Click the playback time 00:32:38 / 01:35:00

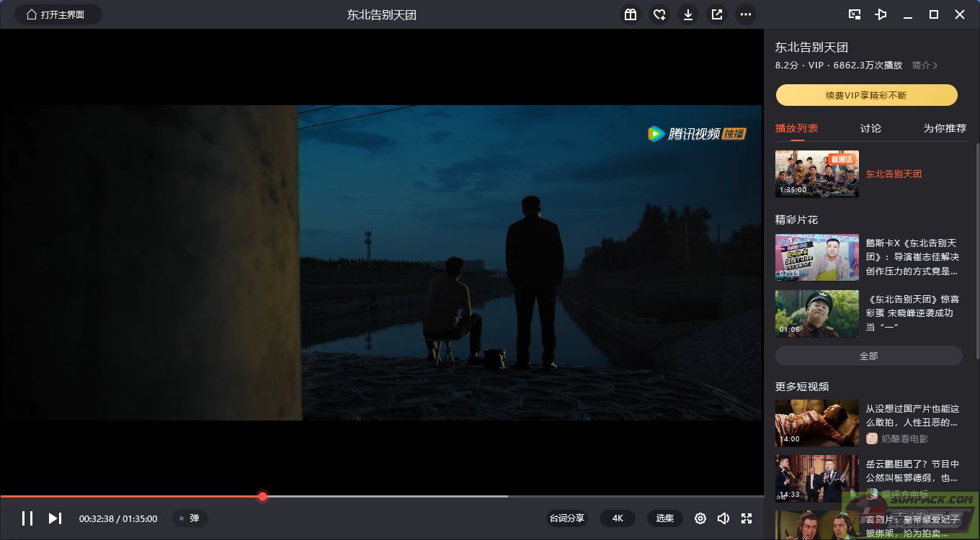click(118, 518)
